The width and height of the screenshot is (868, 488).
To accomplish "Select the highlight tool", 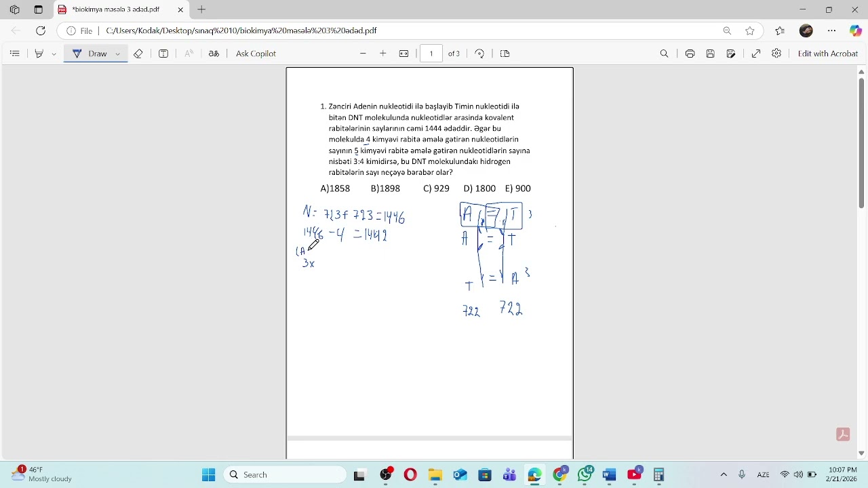I will [39, 54].
